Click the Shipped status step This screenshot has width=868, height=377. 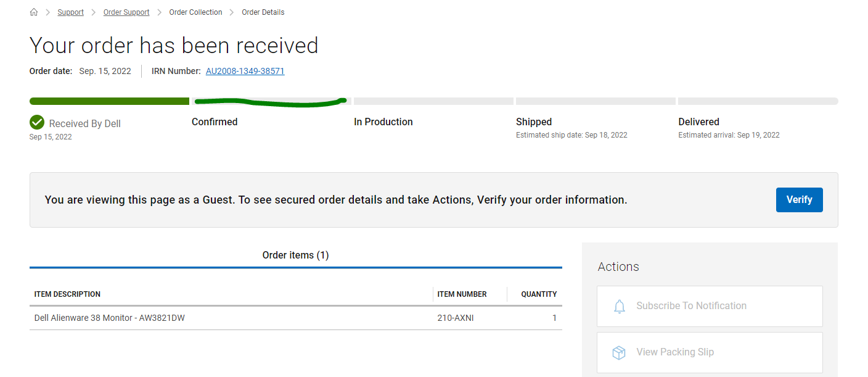(x=534, y=122)
